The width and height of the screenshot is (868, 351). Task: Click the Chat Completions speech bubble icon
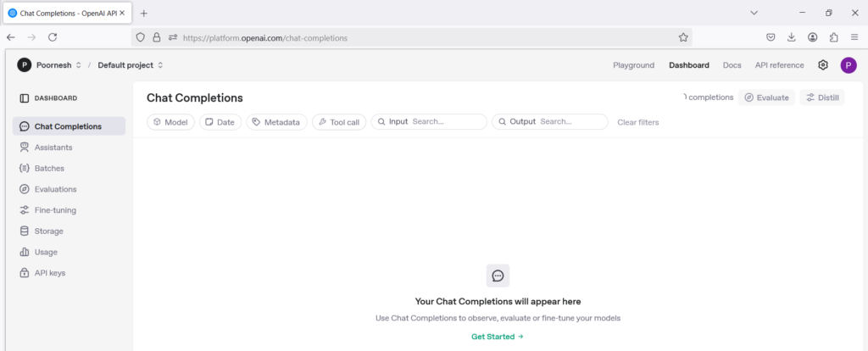coord(24,126)
